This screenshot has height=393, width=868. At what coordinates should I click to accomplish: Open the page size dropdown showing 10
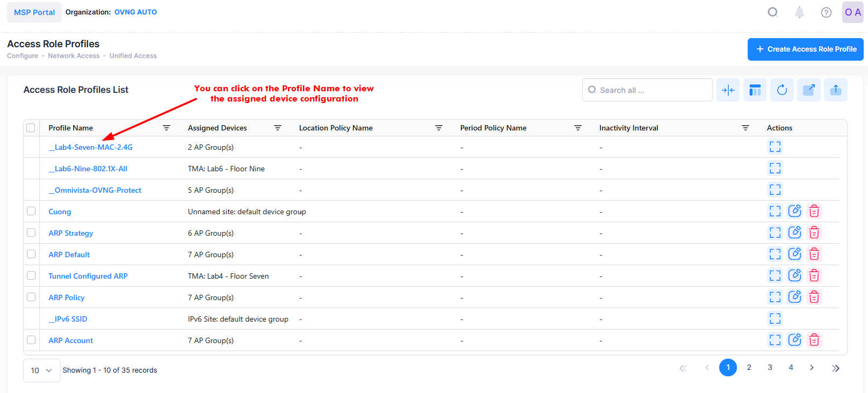[x=41, y=370]
